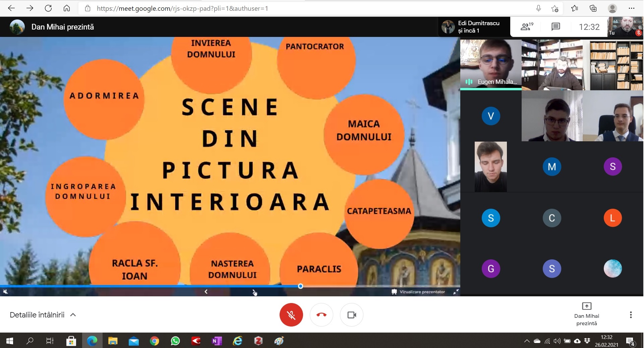This screenshot has width=644, height=348.
Task: Open browser favorites list
Action: point(574,8)
